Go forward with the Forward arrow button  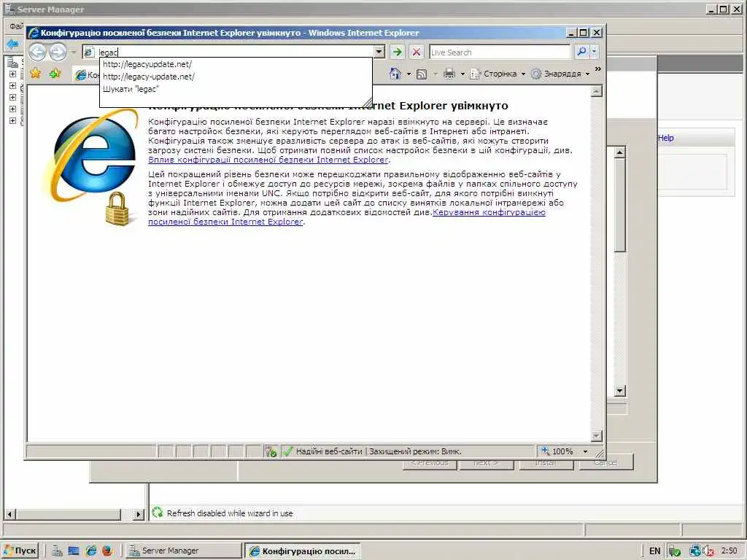tap(58, 52)
